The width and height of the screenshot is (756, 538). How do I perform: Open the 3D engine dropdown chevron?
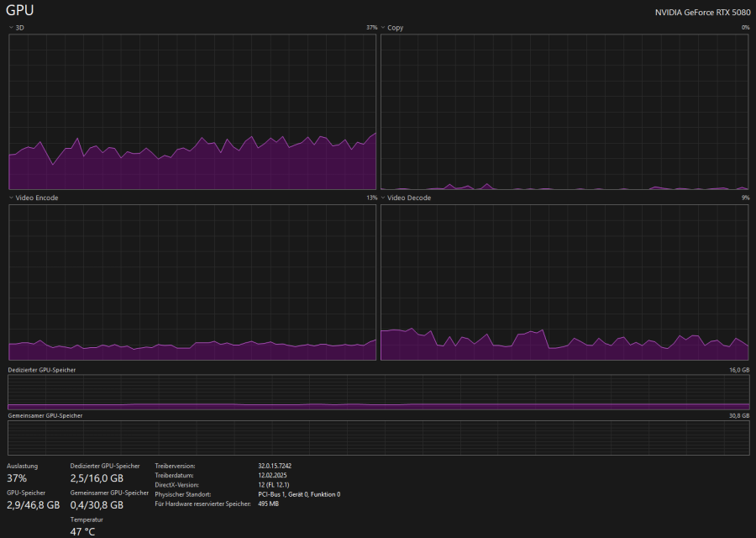(11, 28)
